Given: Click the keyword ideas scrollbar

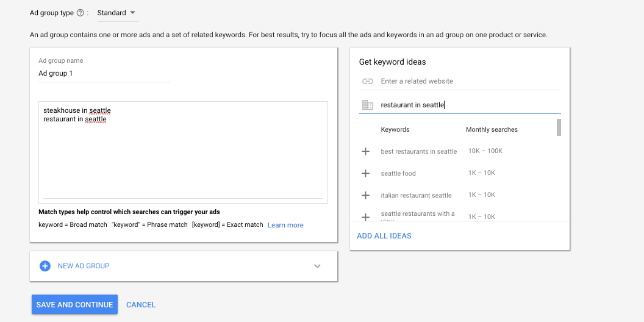Looking at the screenshot, I should (x=559, y=127).
